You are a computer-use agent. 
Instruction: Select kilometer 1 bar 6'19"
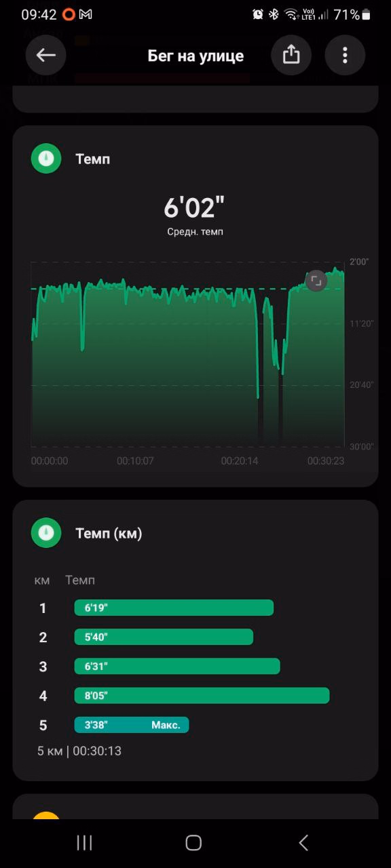coord(174,608)
